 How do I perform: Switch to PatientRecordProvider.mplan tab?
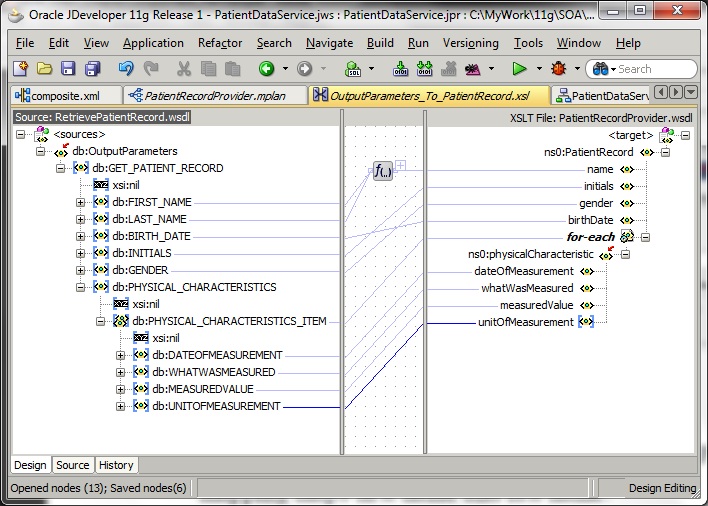(x=214, y=96)
